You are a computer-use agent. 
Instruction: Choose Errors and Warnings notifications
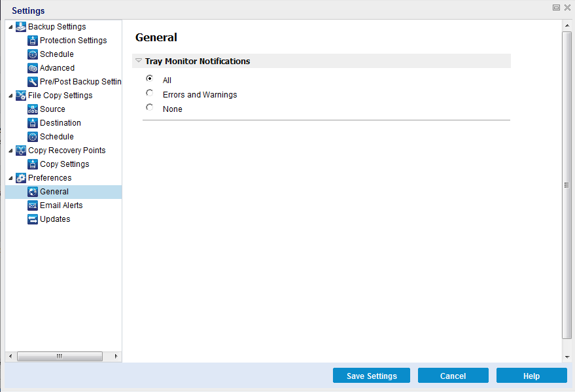point(149,93)
